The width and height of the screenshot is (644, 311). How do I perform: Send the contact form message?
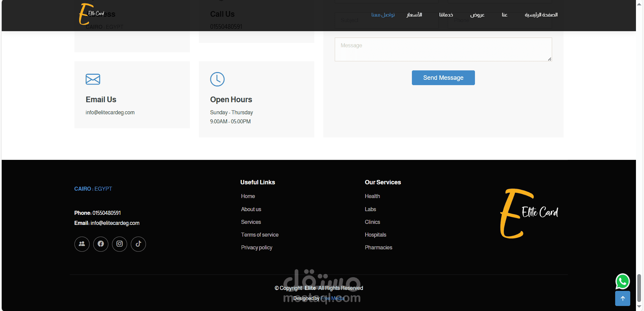443,78
